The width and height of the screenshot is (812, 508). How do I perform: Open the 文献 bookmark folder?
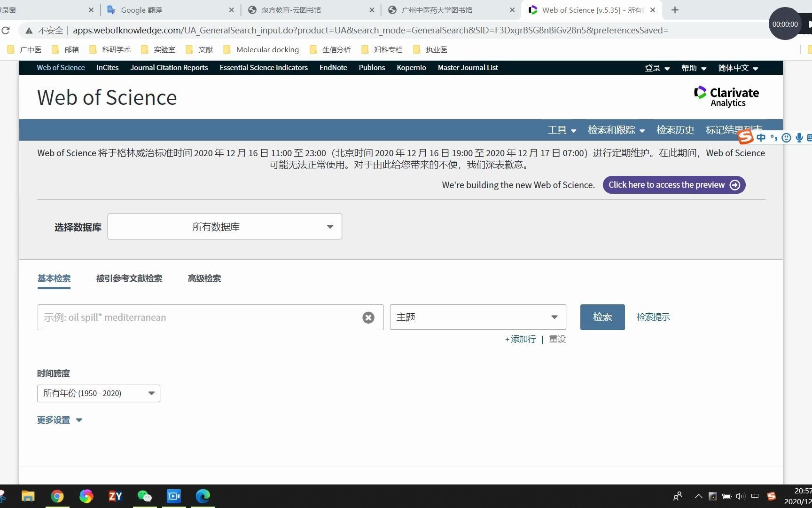click(199, 49)
